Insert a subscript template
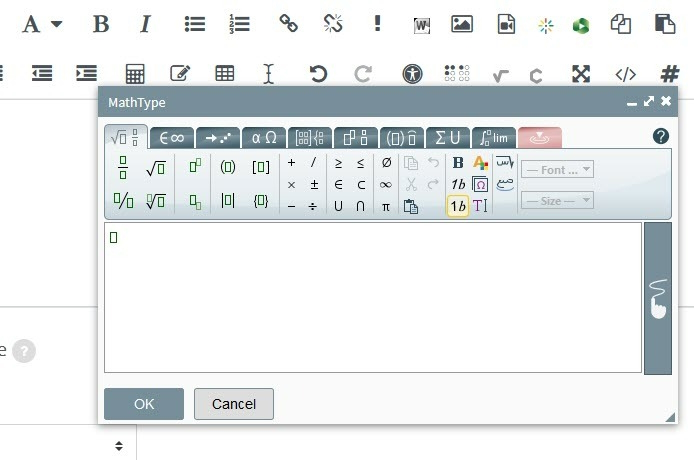 [195, 202]
